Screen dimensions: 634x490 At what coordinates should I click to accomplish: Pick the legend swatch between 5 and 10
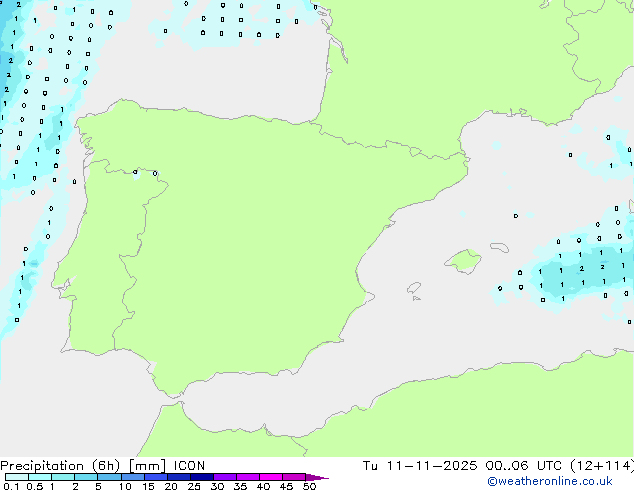pyautogui.click(x=109, y=477)
